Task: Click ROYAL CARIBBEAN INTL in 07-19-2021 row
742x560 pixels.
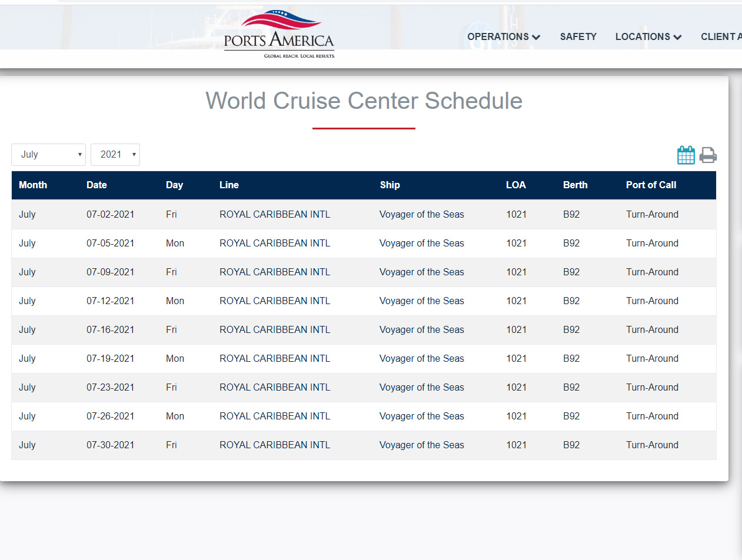Action: tap(275, 358)
